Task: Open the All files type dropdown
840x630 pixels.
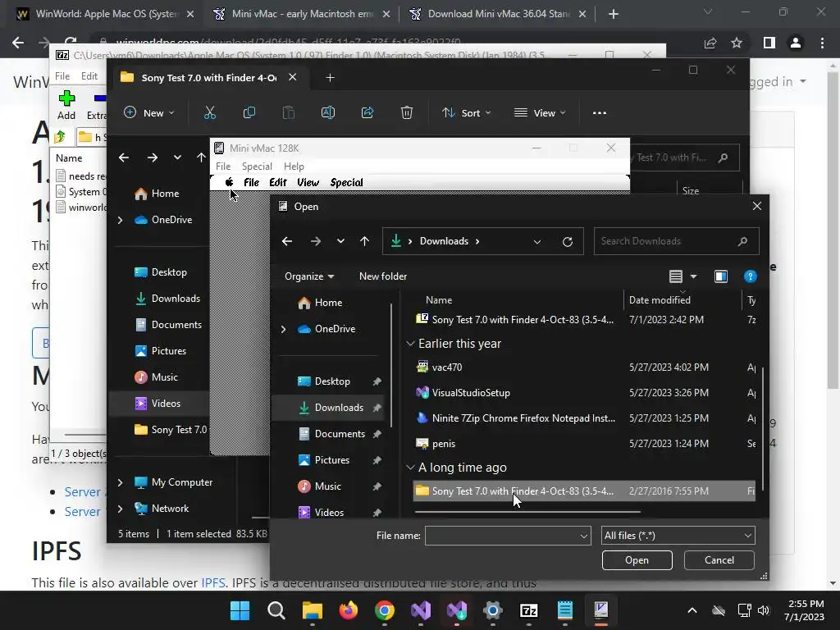Action: click(678, 536)
